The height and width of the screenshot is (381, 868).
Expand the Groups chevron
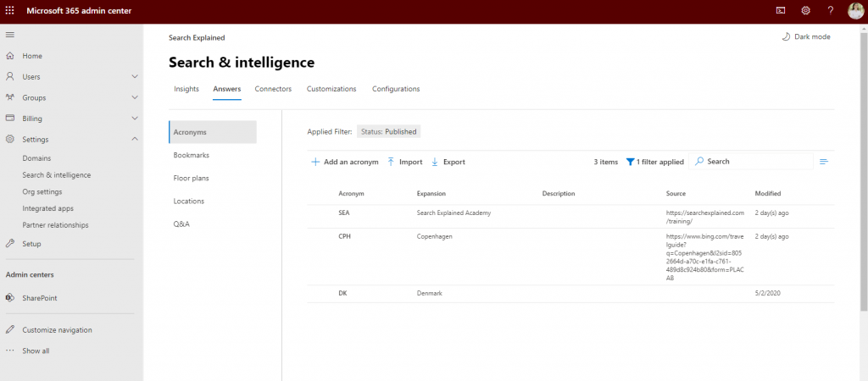click(135, 97)
